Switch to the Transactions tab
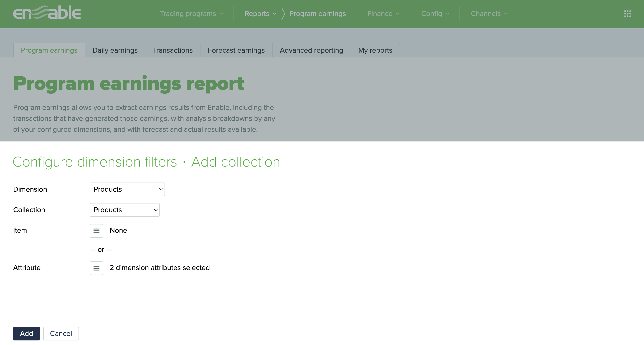Viewport: 644px width, 345px height. pos(173,50)
